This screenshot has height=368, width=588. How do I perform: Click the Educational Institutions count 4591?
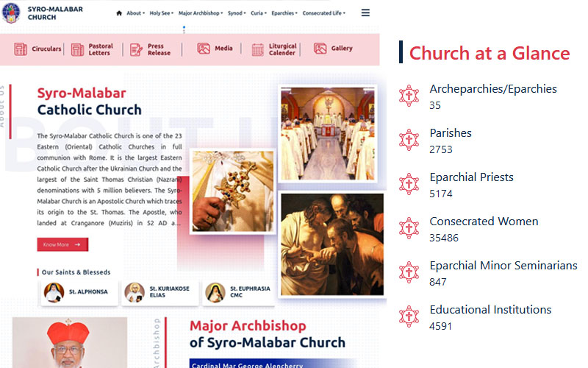440,326
